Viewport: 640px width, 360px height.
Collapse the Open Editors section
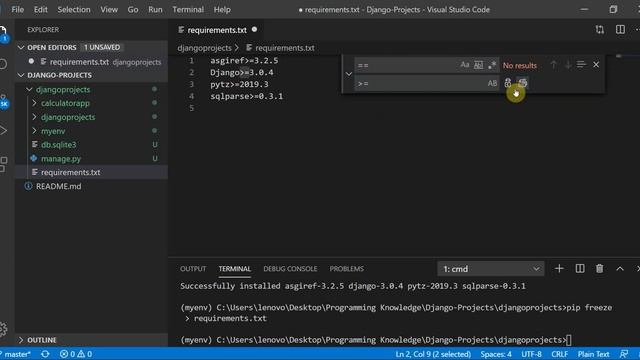pyautogui.click(x=21, y=48)
